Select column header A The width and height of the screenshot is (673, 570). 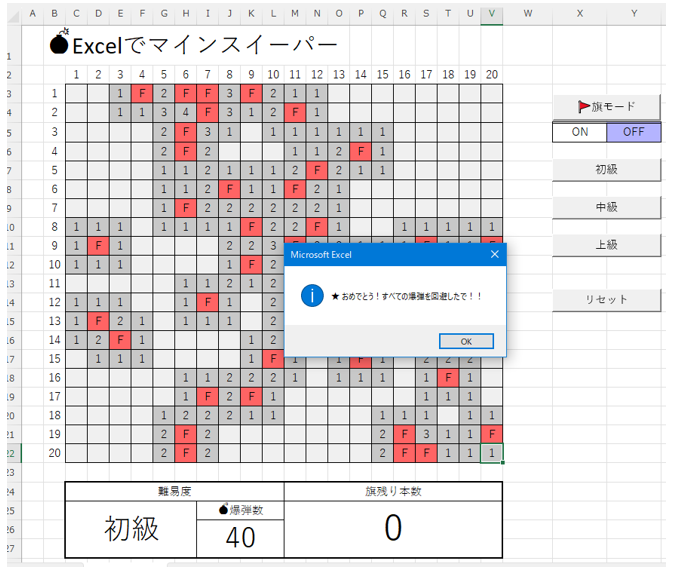tap(33, 14)
